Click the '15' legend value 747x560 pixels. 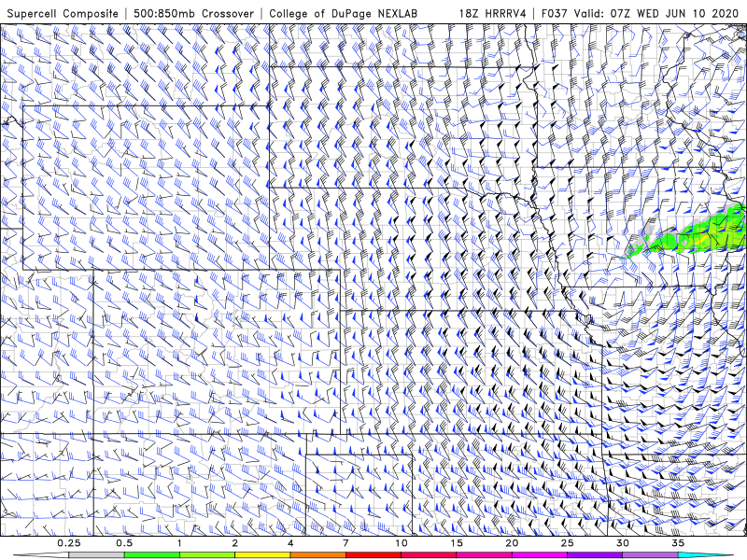pos(457,543)
